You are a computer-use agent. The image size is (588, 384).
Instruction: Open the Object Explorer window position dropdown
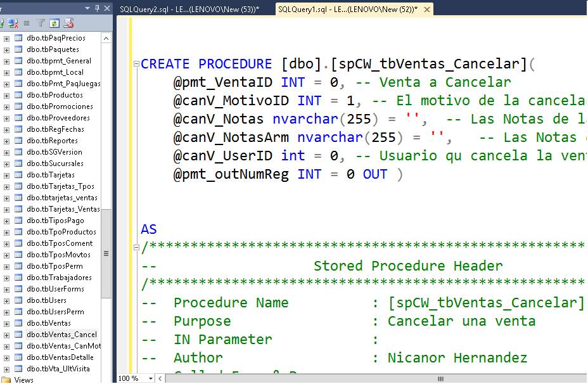(87, 8)
